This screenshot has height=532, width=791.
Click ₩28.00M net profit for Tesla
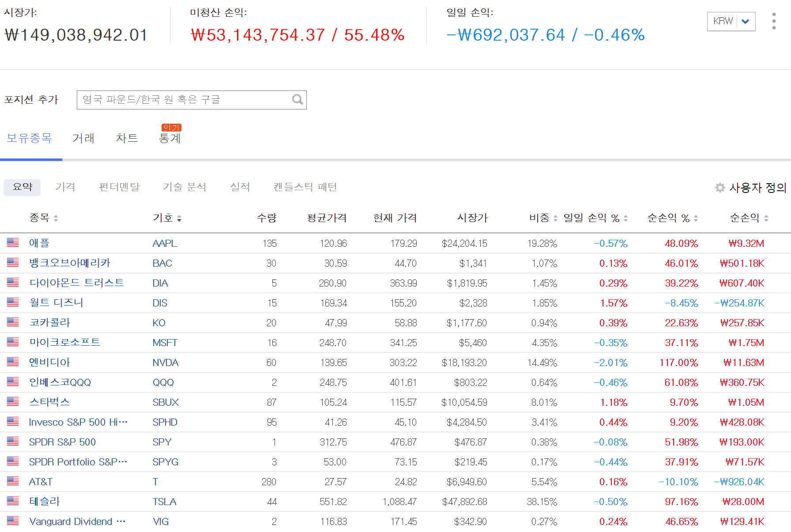click(743, 502)
